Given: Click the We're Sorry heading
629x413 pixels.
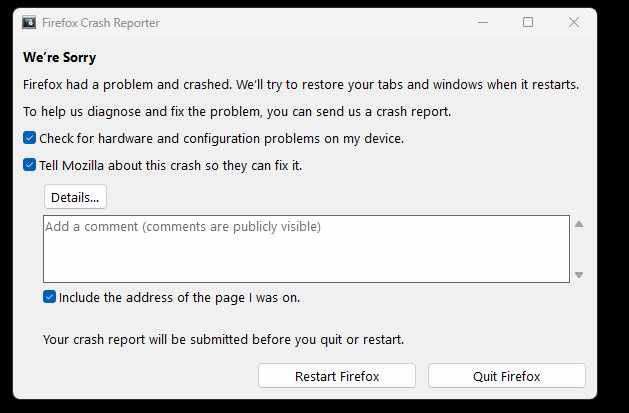Looking at the screenshot, I should point(60,58).
